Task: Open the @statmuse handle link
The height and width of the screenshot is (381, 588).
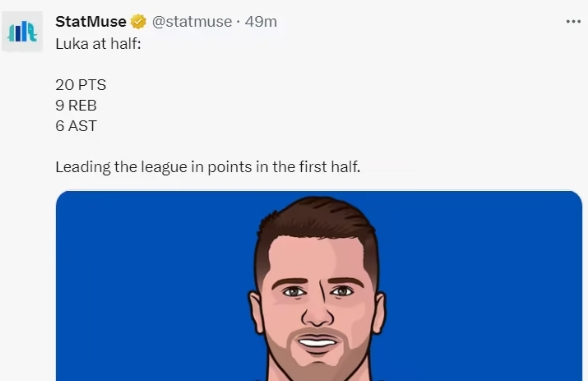Action: (x=192, y=22)
